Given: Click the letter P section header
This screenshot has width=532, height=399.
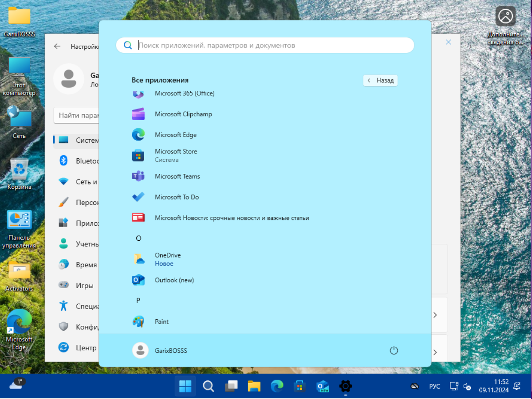Looking at the screenshot, I should coord(138,301).
